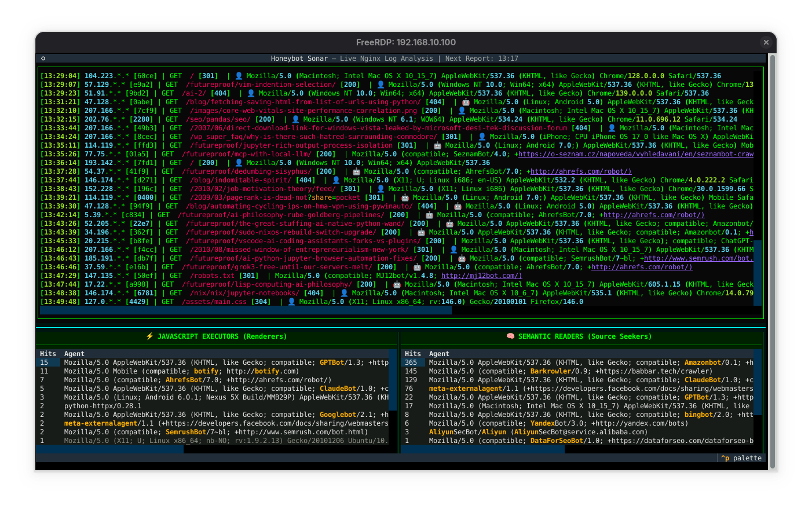Click user icon in the 13:49:48 main.css row
The width and height of the screenshot is (812, 509).
tap(291, 302)
